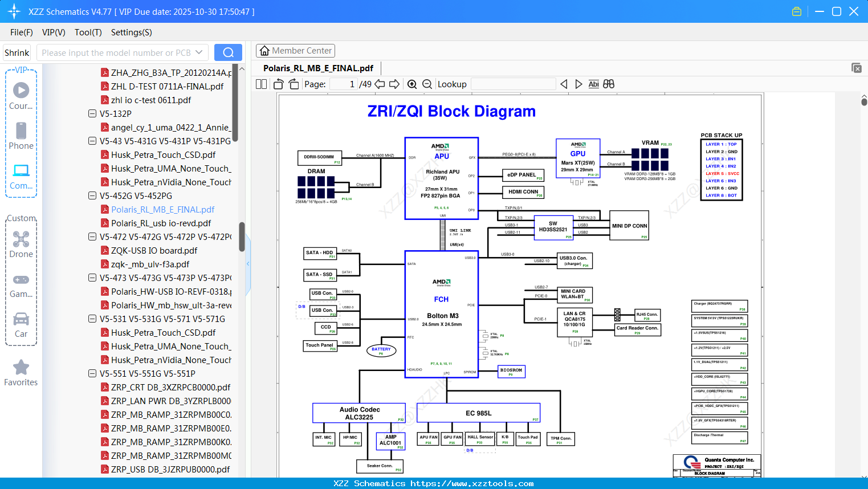The image size is (868, 489).
Task: Click the search button beside the model input
Action: tap(228, 52)
